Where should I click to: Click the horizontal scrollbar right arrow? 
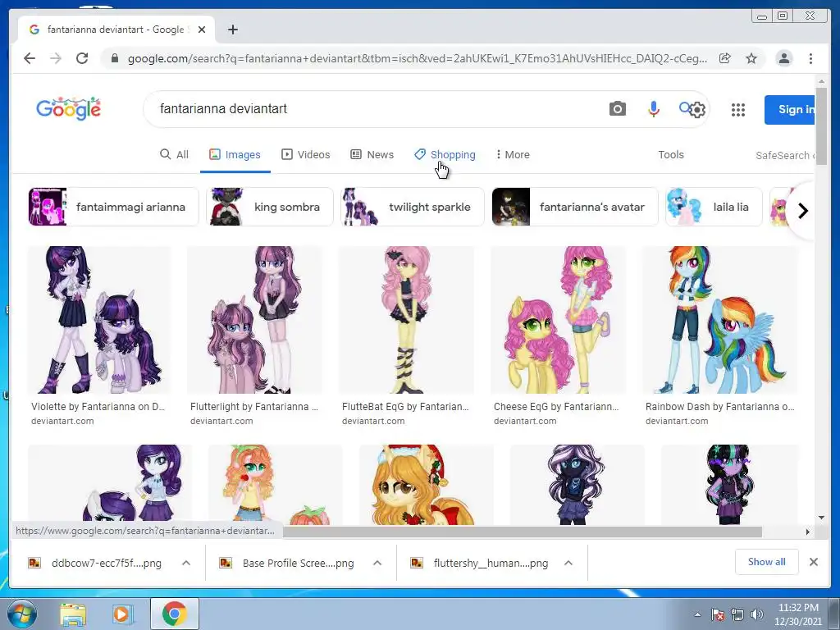(808, 532)
